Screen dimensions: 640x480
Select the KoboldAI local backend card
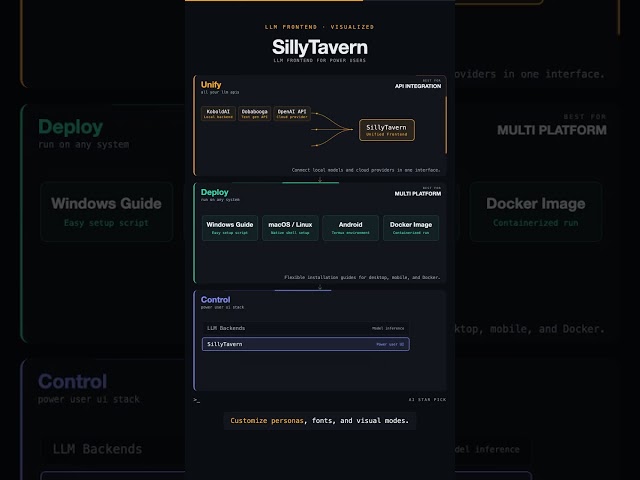218,113
